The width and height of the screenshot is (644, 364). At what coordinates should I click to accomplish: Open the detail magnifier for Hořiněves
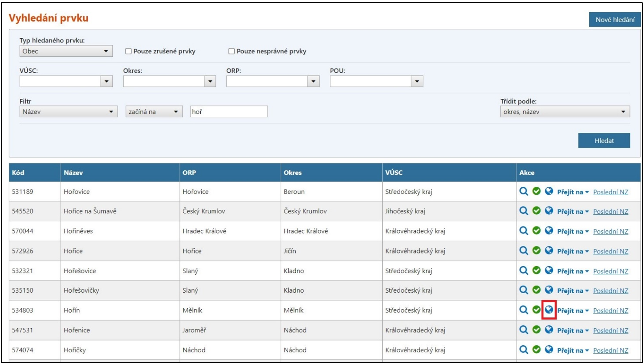tap(524, 231)
